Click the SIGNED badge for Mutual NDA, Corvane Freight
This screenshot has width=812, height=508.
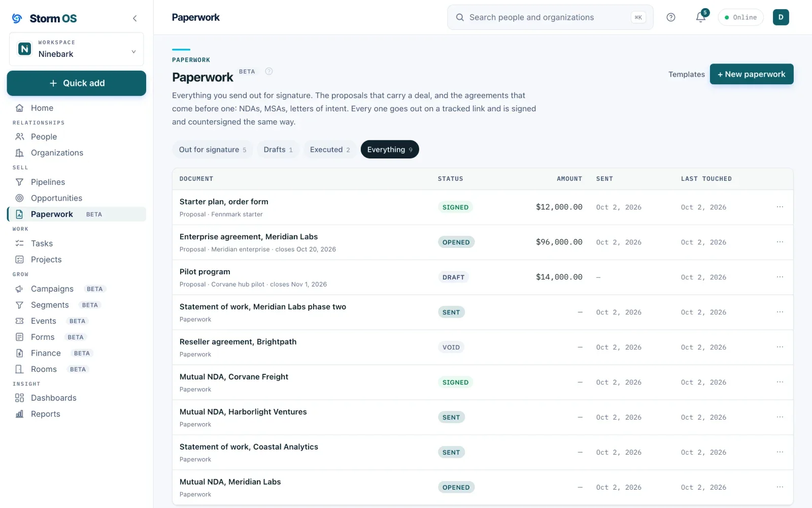455,383
